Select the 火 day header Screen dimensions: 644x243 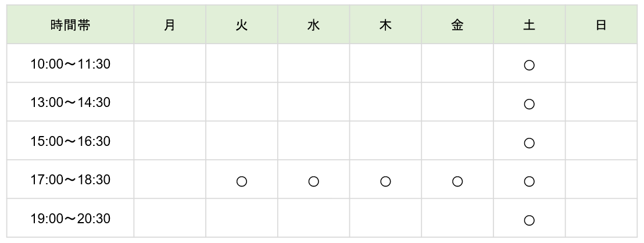coord(242,26)
